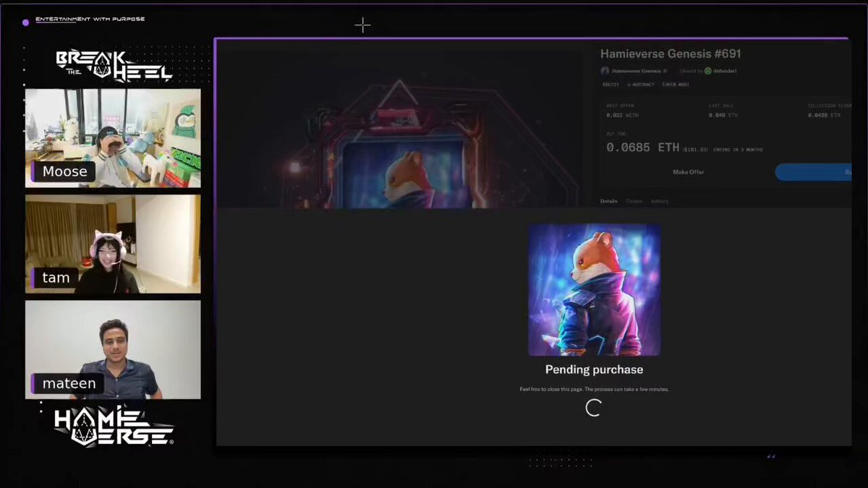Open the Details tab
This screenshot has height=488, width=868.
pyautogui.click(x=609, y=201)
